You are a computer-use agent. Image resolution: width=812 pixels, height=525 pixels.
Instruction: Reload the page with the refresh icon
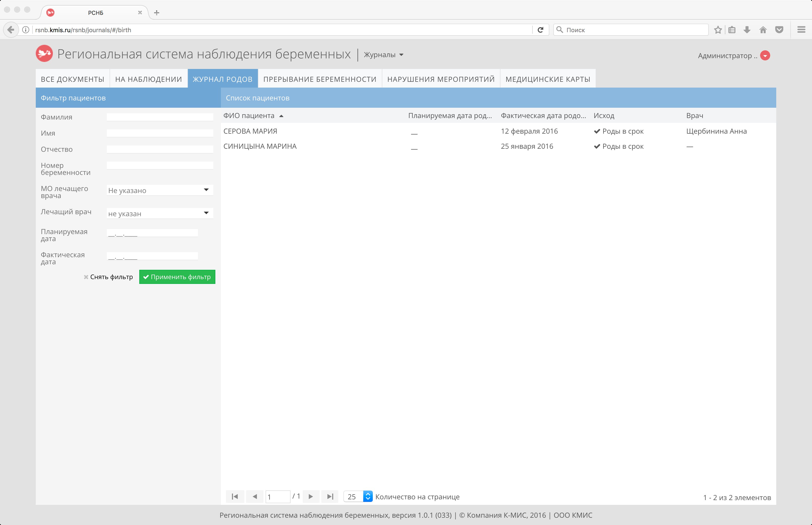(540, 30)
